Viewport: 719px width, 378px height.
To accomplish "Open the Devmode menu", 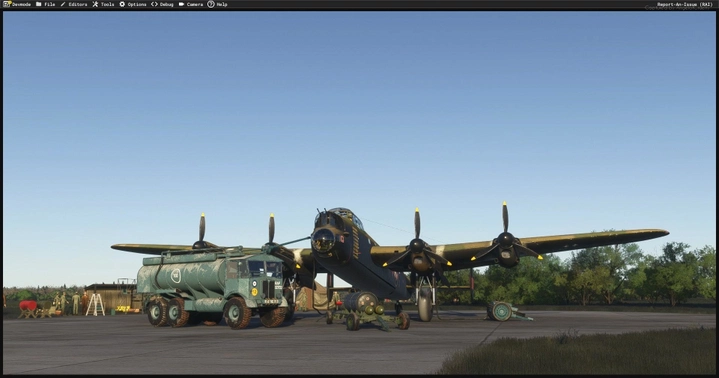I will pyautogui.click(x=17, y=4).
